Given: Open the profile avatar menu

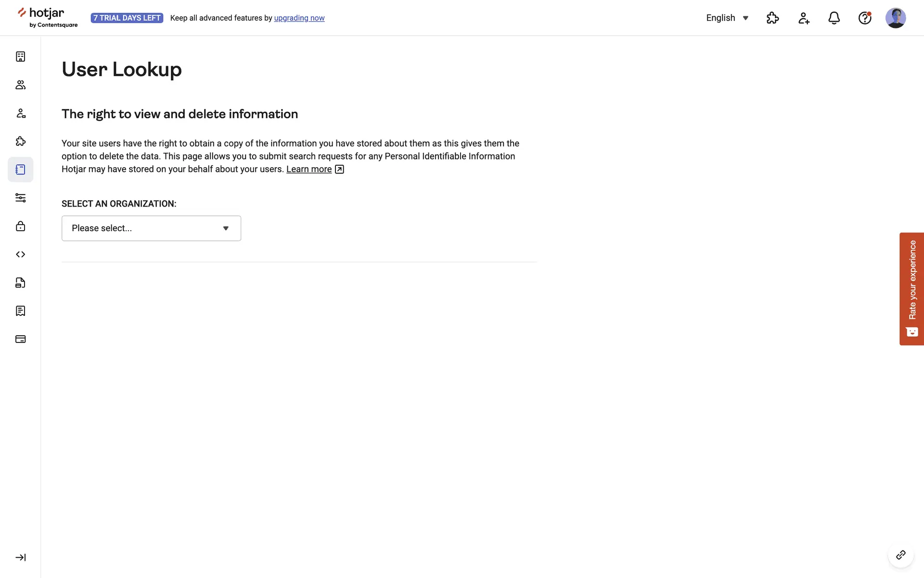Looking at the screenshot, I should pyautogui.click(x=895, y=18).
